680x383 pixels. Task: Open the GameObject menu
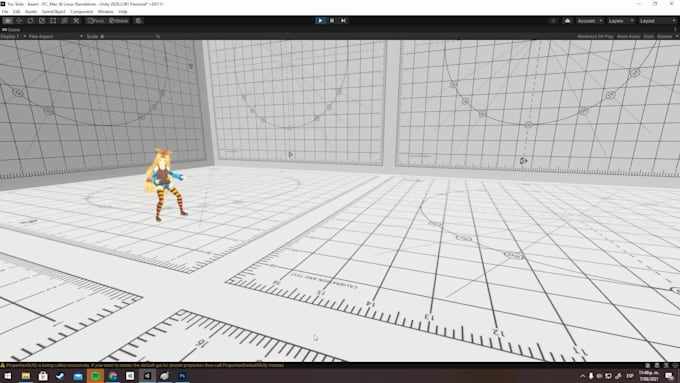[53, 12]
